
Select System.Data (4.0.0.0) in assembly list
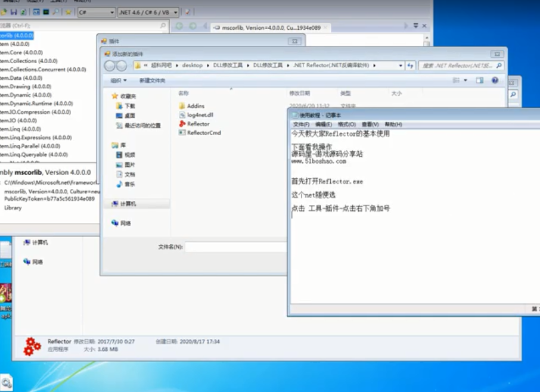coord(21,78)
